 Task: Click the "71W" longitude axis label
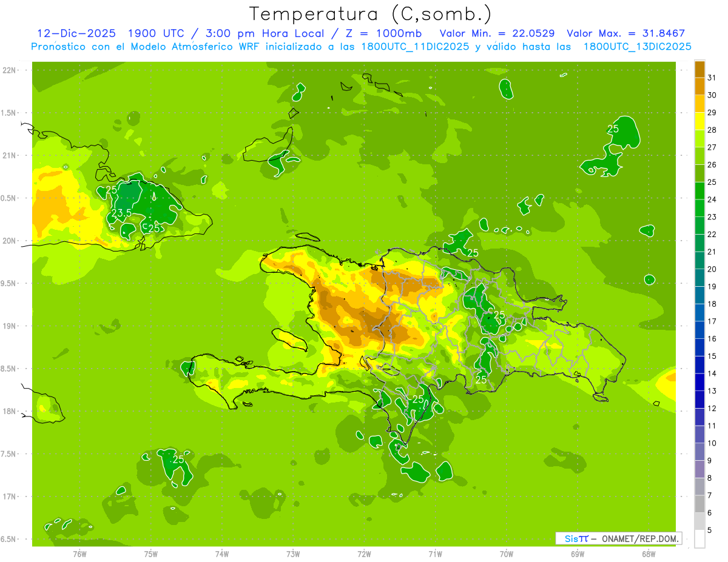pos(435,554)
